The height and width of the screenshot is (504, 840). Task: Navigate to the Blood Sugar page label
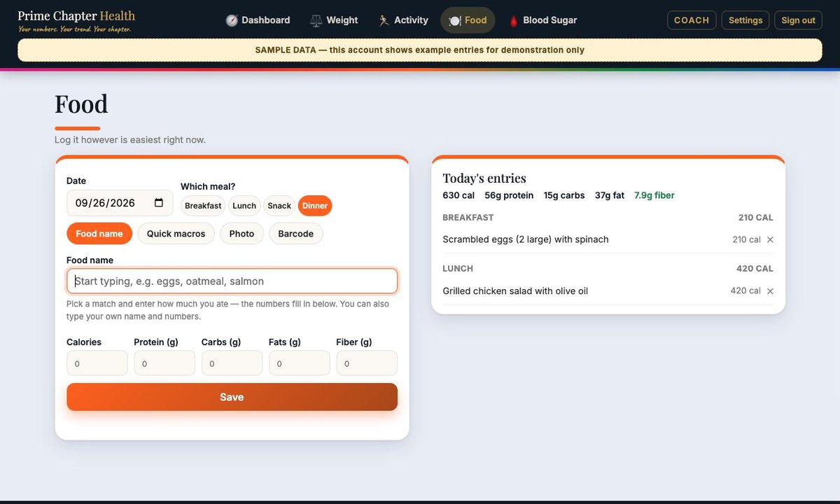pyautogui.click(x=550, y=20)
